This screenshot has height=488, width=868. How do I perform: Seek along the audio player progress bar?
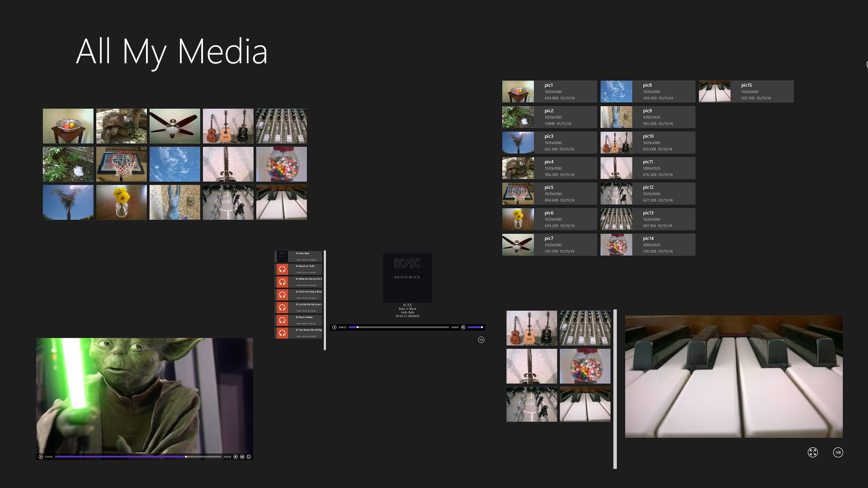(x=398, y=327)
